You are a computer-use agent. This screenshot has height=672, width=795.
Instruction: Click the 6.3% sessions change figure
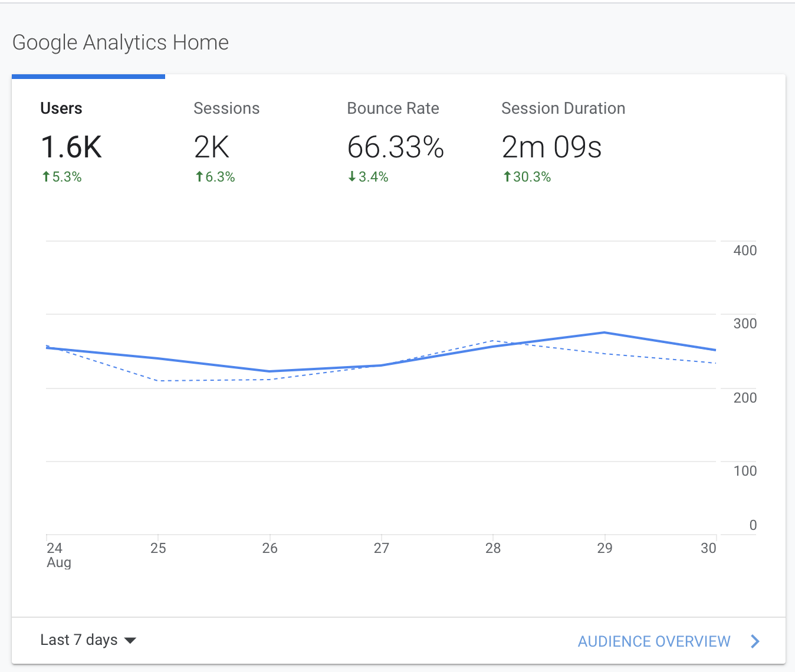click(221, 177)
